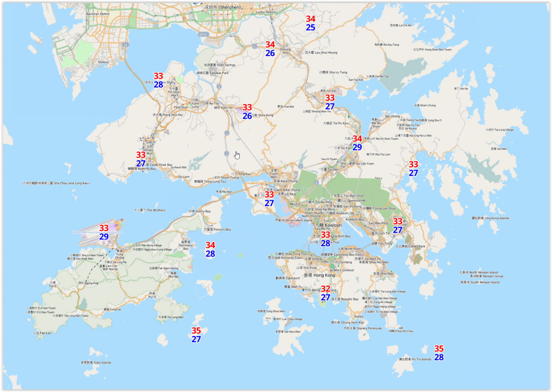Select the 32/27 temperature marker near Wong Chuk Hang
Image resolution: width=552 pixels, height=392 pixels.
coord(326,293)
